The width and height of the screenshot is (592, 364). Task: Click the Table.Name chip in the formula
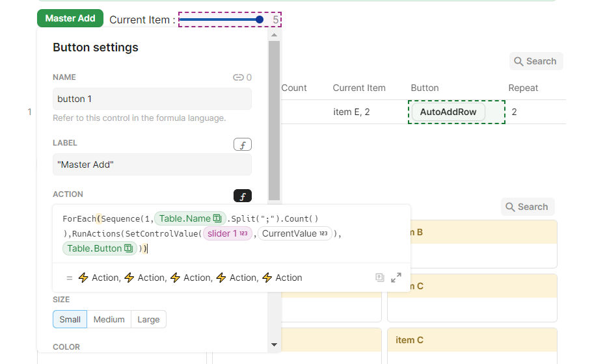tap(190, 218)
